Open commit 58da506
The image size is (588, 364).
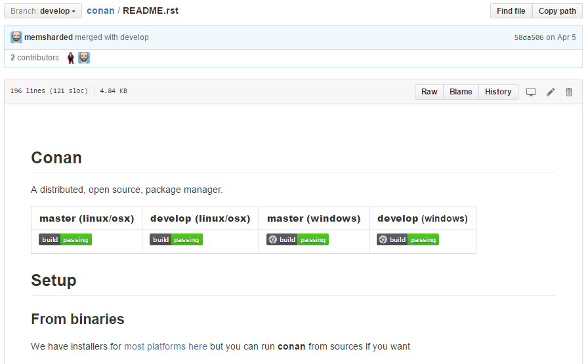coord(529,37)
